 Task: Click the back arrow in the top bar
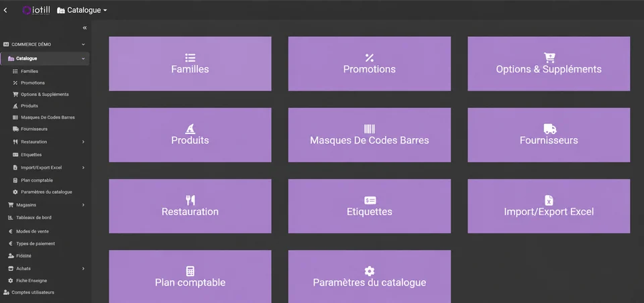pos(5,10)
